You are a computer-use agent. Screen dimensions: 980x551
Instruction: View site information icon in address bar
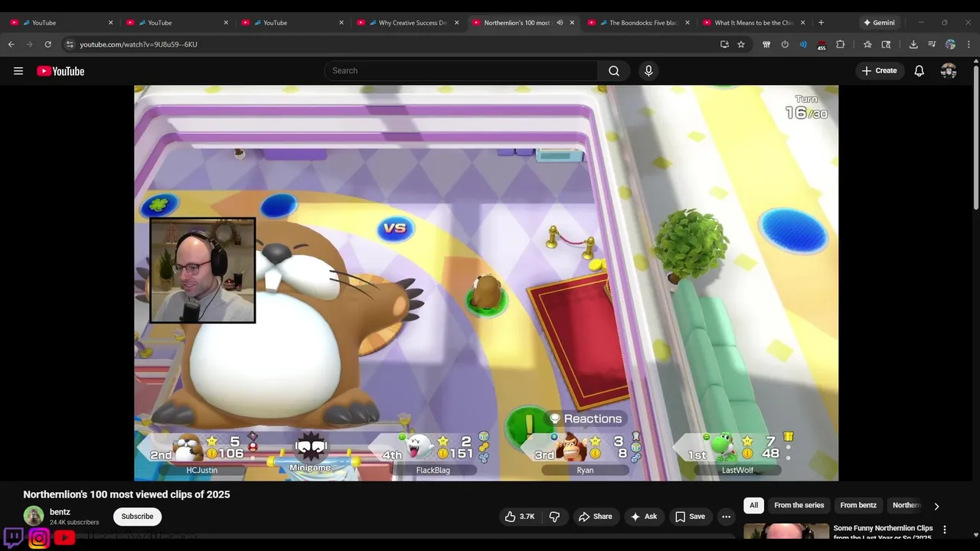pos(70,44)
